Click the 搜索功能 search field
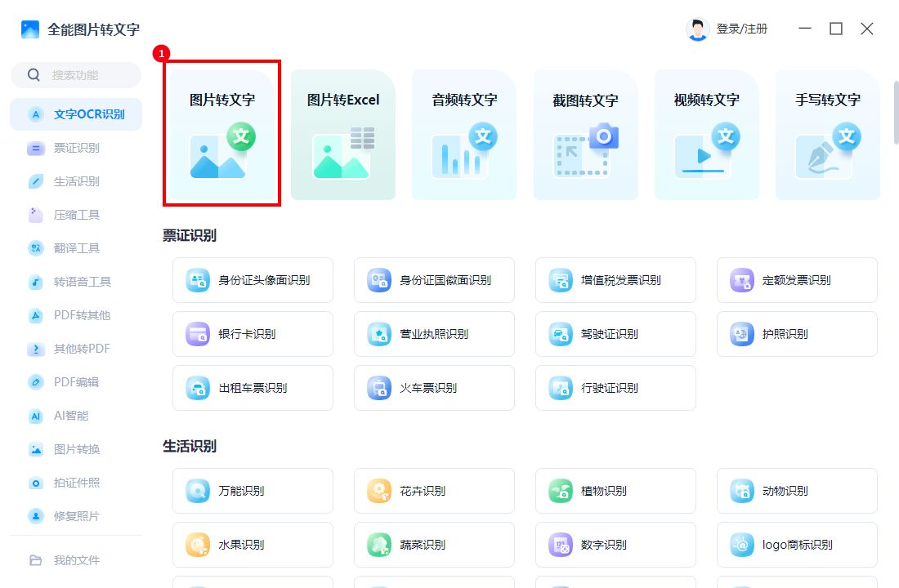Viewport: 899px width, 588px height. [x=76, y=75]
